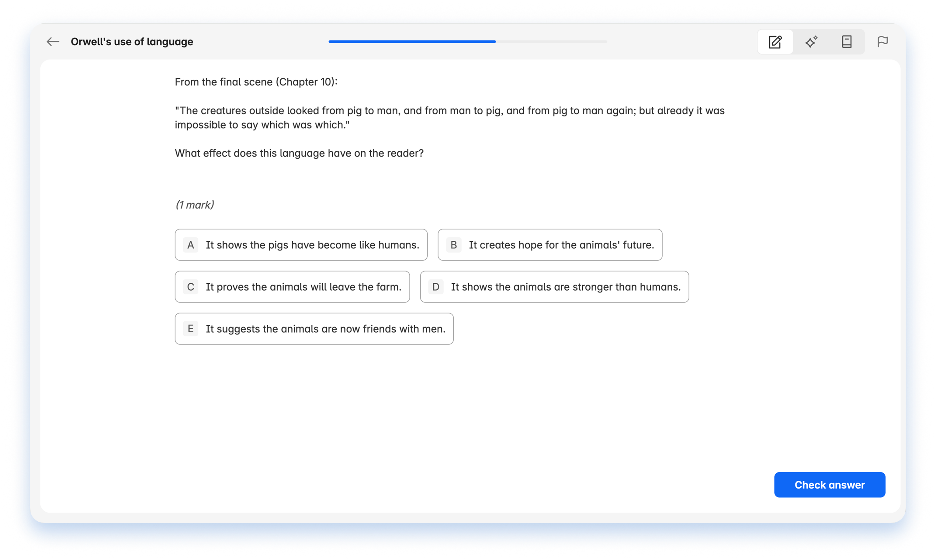
Task: Click the (1 mark) label
Action: tap(195, 205)
